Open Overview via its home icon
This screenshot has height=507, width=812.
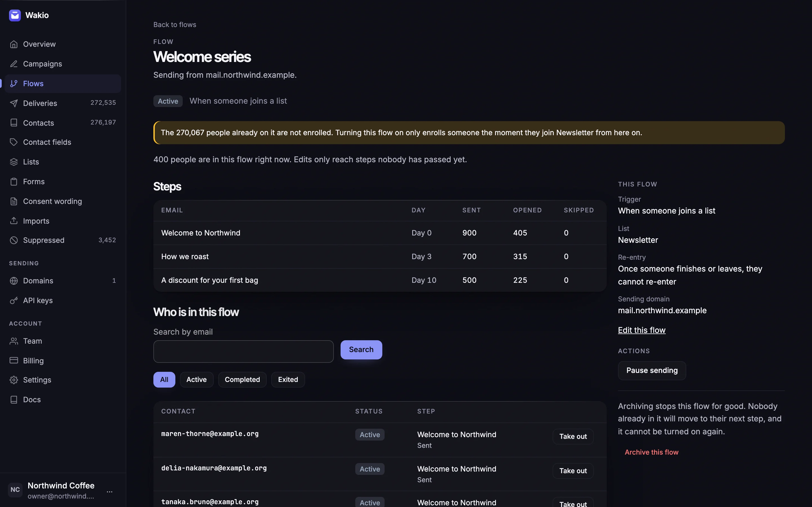(14, 44)
